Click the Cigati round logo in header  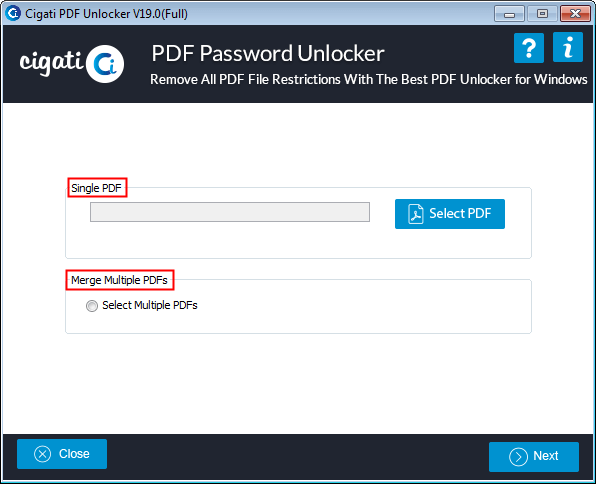click(105, 64)
